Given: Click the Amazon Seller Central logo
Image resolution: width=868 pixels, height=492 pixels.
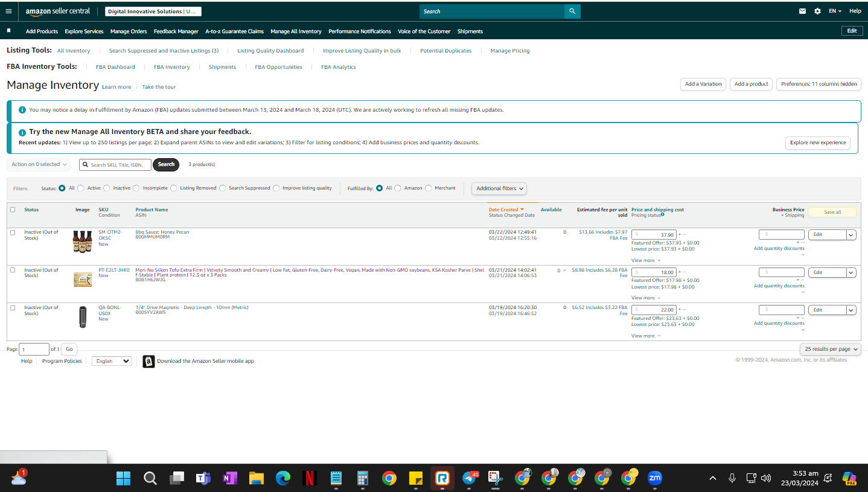Looking at the screenshot, I should click(58, 11).
